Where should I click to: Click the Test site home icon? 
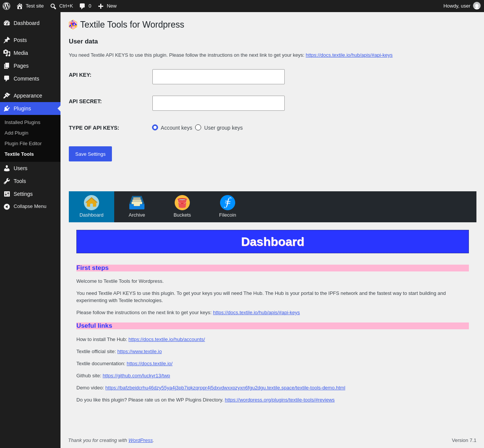coord(20,6)
